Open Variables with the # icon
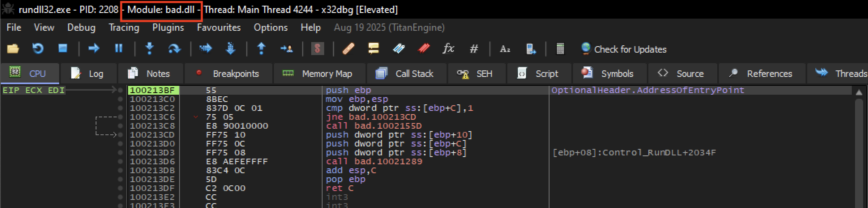The image size is (868, 208). coord(474,49)
